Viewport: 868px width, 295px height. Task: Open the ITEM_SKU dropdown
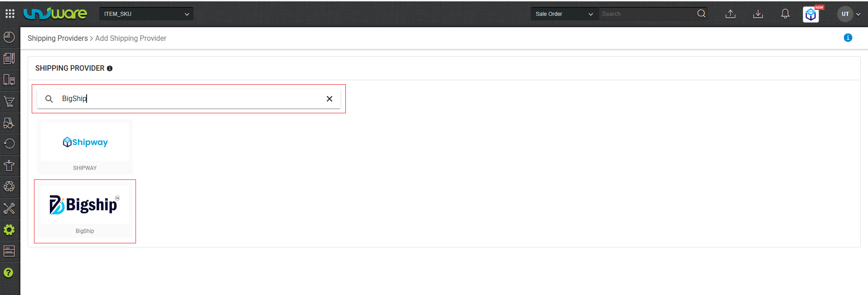tap(146, 14)
